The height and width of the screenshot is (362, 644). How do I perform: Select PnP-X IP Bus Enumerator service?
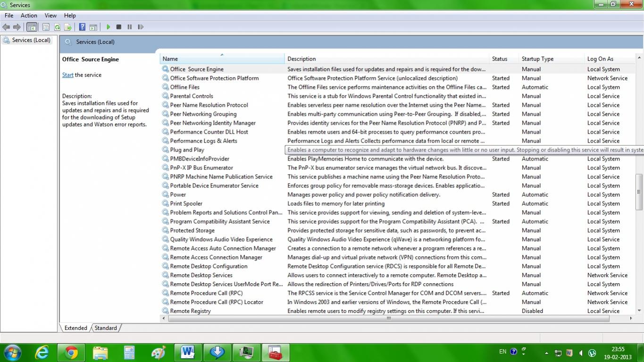201,168
